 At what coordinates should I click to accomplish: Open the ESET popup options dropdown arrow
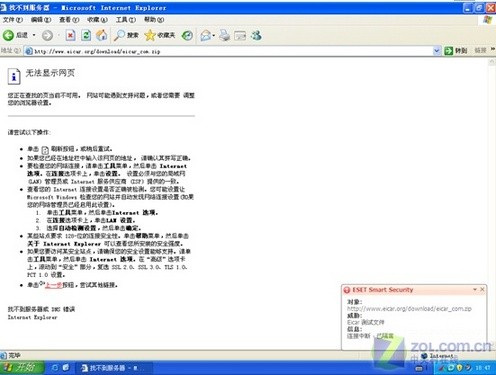click(475, 289)
